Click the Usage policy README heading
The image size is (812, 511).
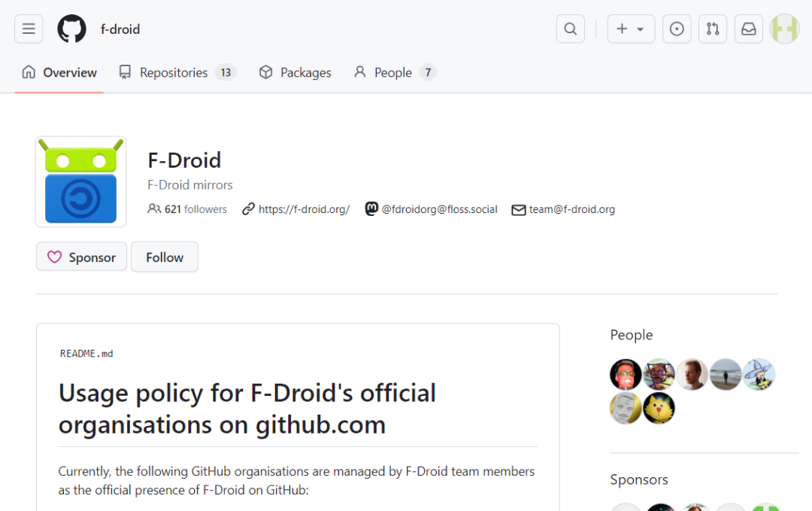tap(247, 409)
